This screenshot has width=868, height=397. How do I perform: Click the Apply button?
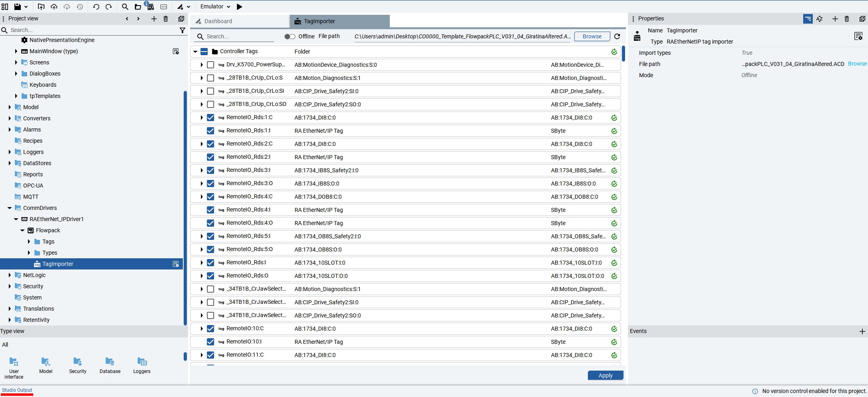[x=605, y=375]
